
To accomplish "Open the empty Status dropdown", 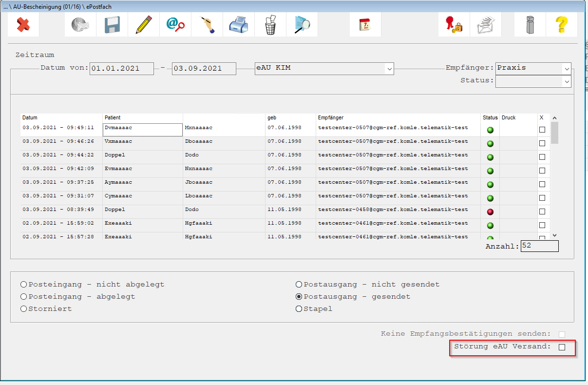I will click(x=533, y=81).
